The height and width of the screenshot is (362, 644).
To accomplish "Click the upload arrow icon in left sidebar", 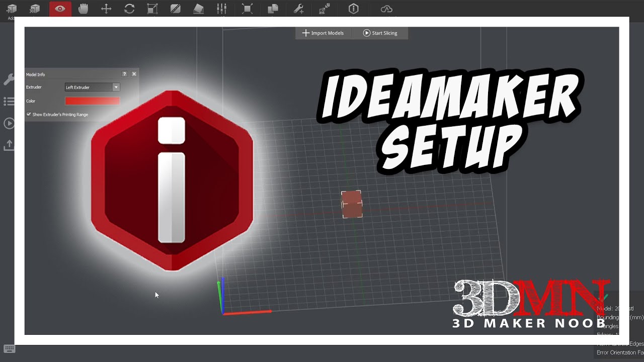I will pos(9,145).
